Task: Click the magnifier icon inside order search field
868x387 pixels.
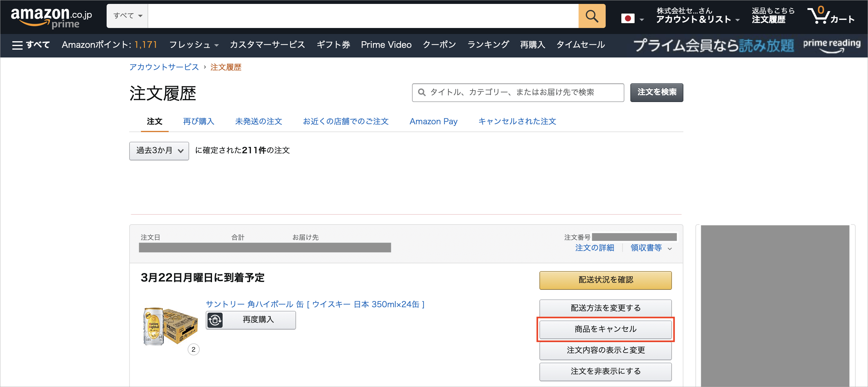Action: point(422,92)
